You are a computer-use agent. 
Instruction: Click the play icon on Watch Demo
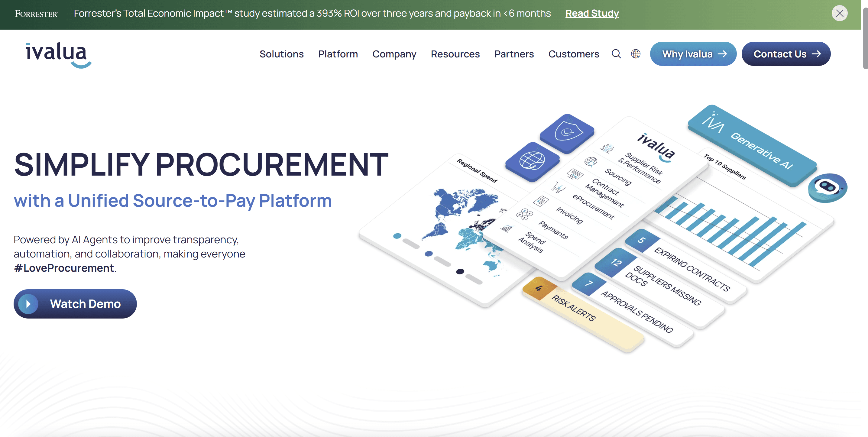pyautogui.click(x=28, y=304)
